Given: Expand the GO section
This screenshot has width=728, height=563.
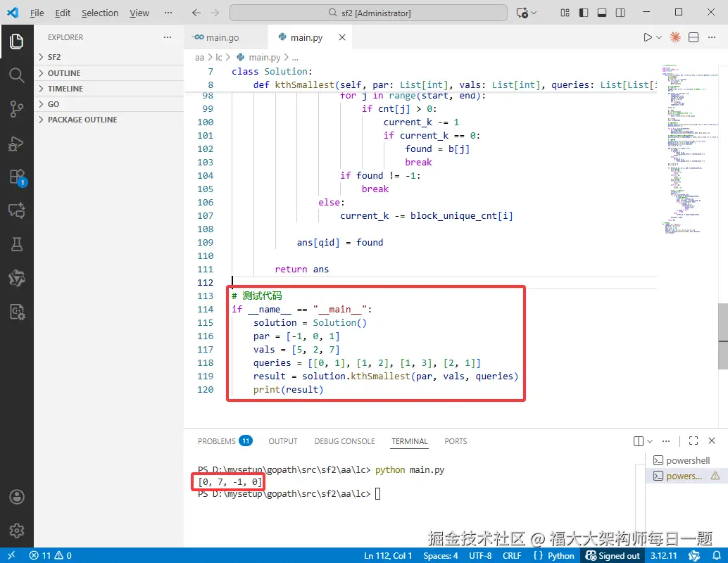Looking at the screenshot, I should click(108, 104).
